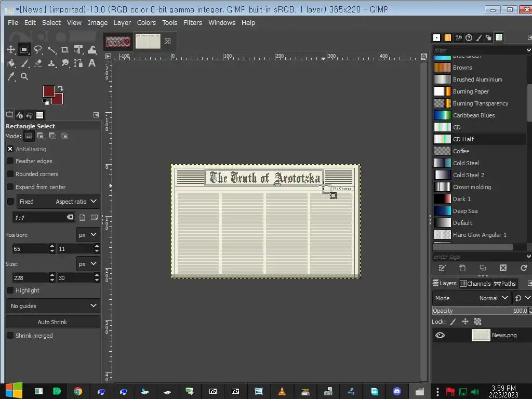Click the Auto Shrink button

coord(52,322)
